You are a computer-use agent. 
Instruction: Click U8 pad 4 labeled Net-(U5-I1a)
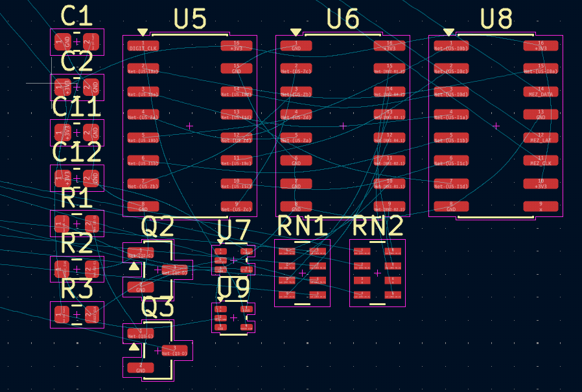pos(451,115)
